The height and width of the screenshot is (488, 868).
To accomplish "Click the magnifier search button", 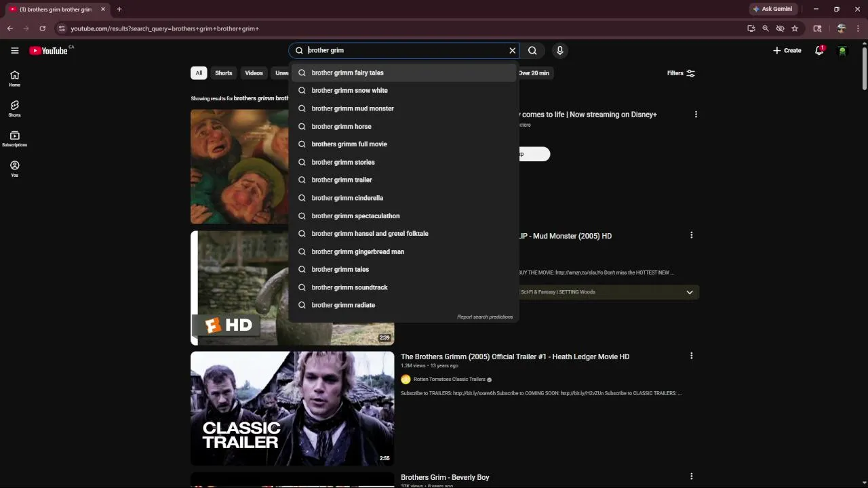I will (532, 50).
